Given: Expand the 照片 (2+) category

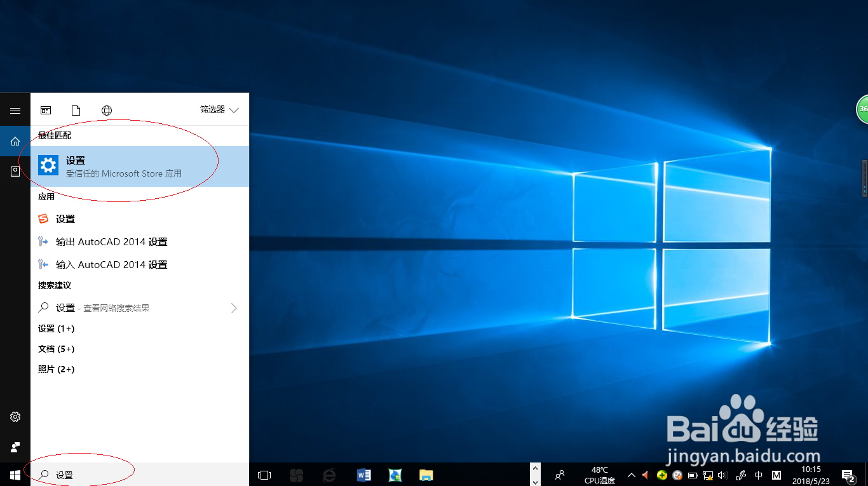Looking at the screenshot, I should 56,369.
